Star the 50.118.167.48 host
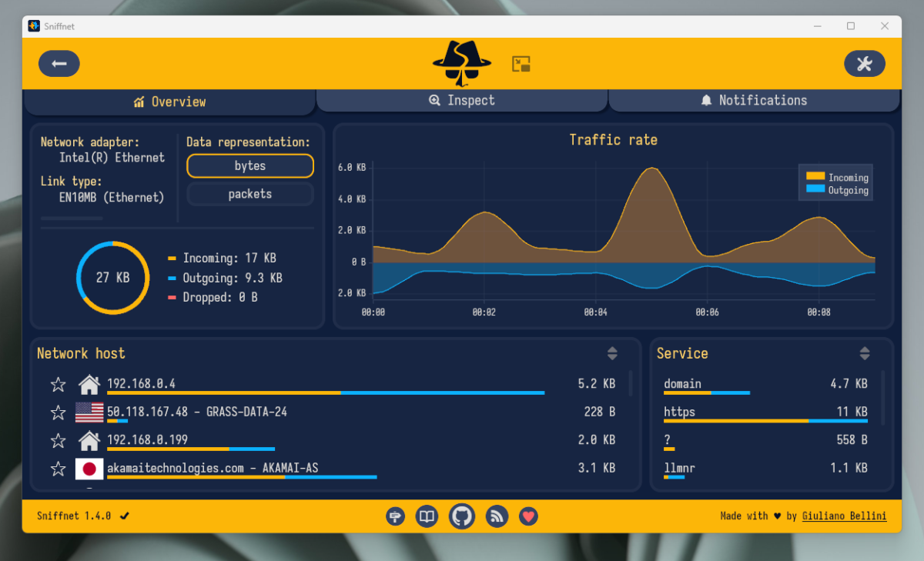 pyautogui.click(x=58, y=412)
